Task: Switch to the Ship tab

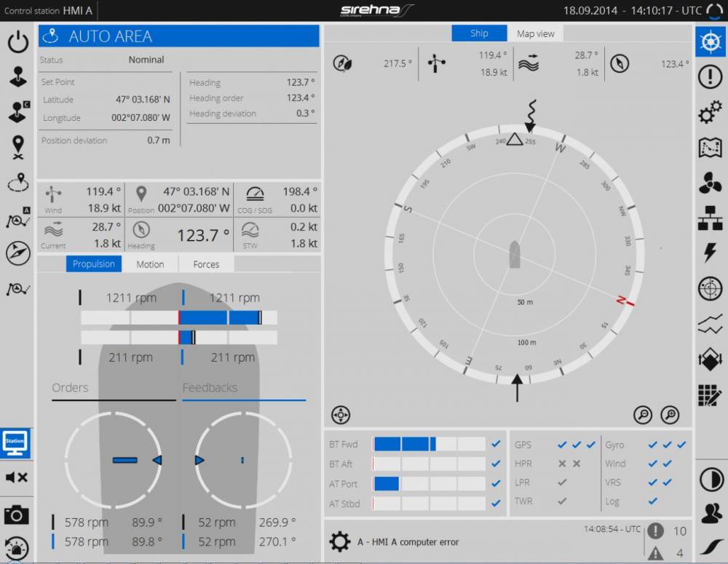Action: [479, 33]
